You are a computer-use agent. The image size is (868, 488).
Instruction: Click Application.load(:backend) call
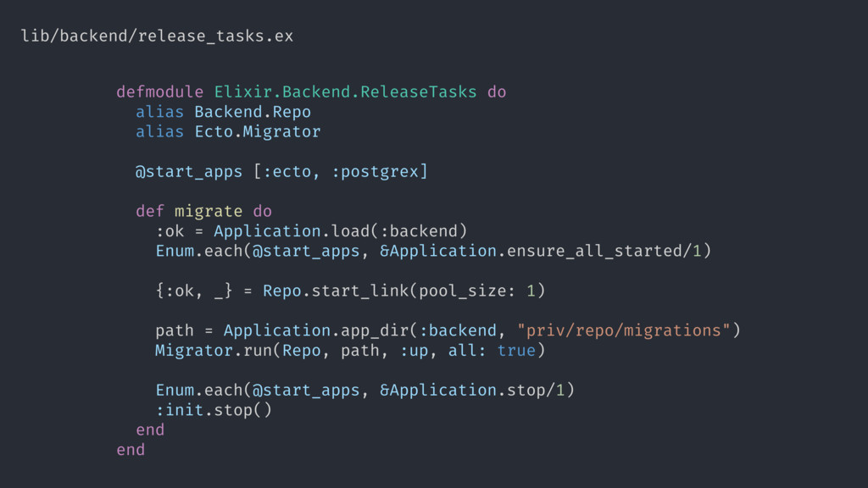tap(341, 231)
